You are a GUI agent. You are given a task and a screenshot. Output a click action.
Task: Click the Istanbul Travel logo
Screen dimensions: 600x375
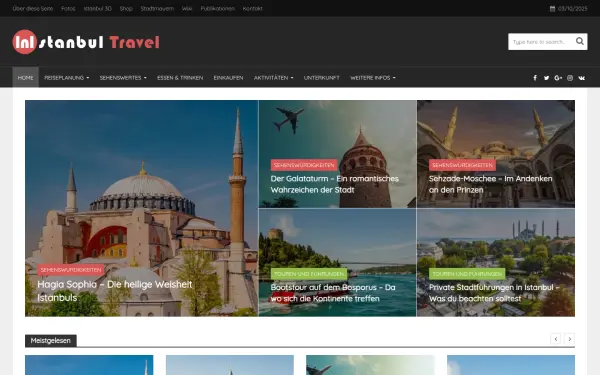pyautogui.click(x=86, y=42)
